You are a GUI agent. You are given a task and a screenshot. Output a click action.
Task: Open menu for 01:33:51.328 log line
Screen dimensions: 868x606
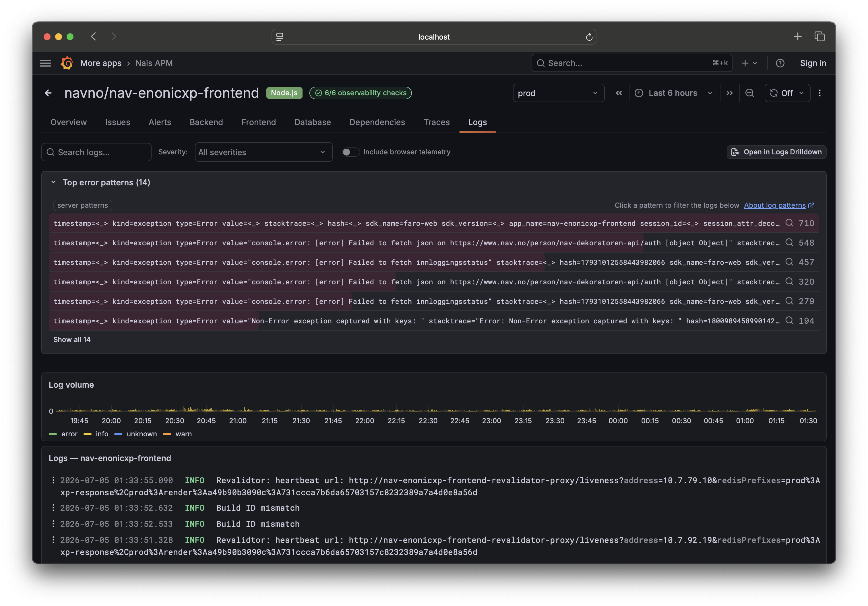pos(53,539)
